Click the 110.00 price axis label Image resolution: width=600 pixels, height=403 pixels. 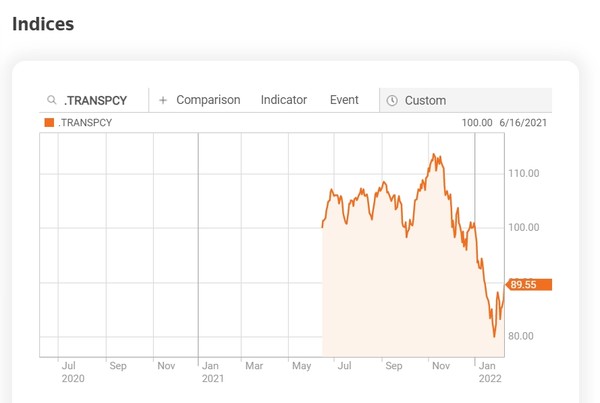point(525,173)
